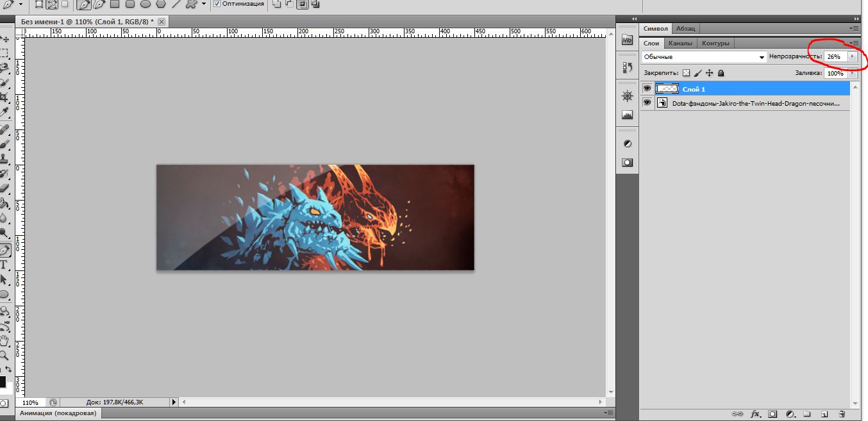Create a new layer
Screen dimensions: 868x421
click(824, 414)
